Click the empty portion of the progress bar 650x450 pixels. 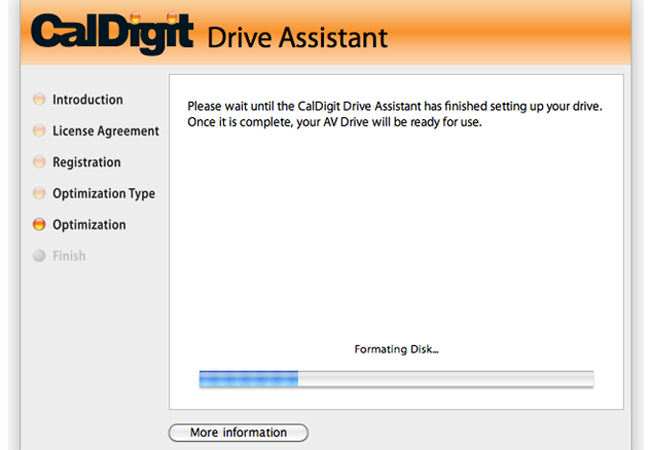[446, 379]
